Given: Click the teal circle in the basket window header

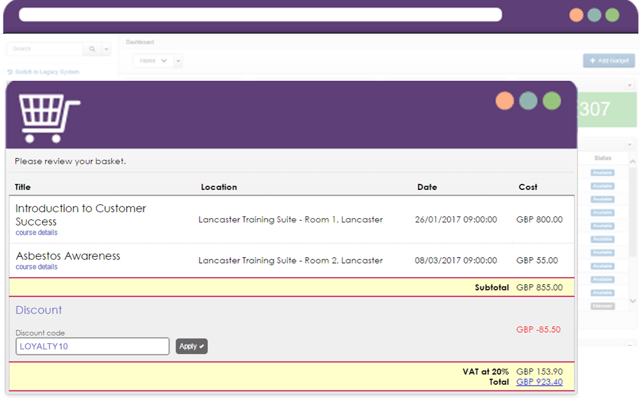Looking at the screenshot, I should [x=528, y=101].
